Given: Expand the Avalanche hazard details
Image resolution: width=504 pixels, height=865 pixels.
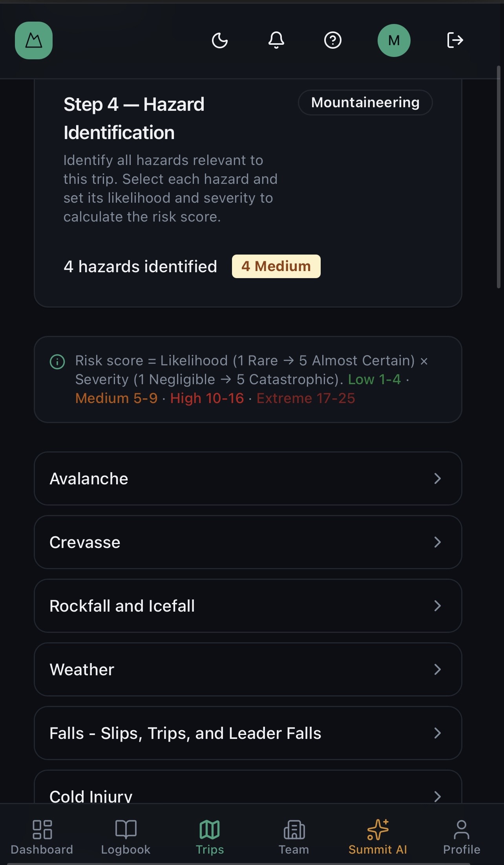Looking at the screenshot, I should tap(248, 478).
